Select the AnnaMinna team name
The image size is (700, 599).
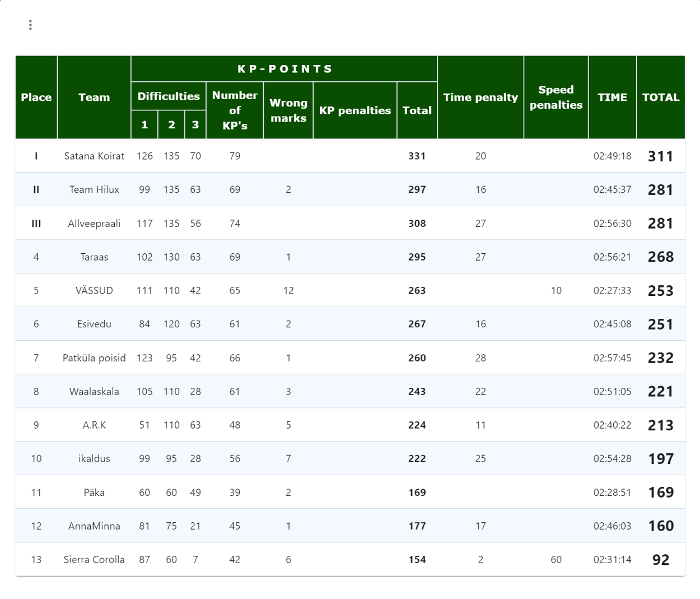click(94, 526)
